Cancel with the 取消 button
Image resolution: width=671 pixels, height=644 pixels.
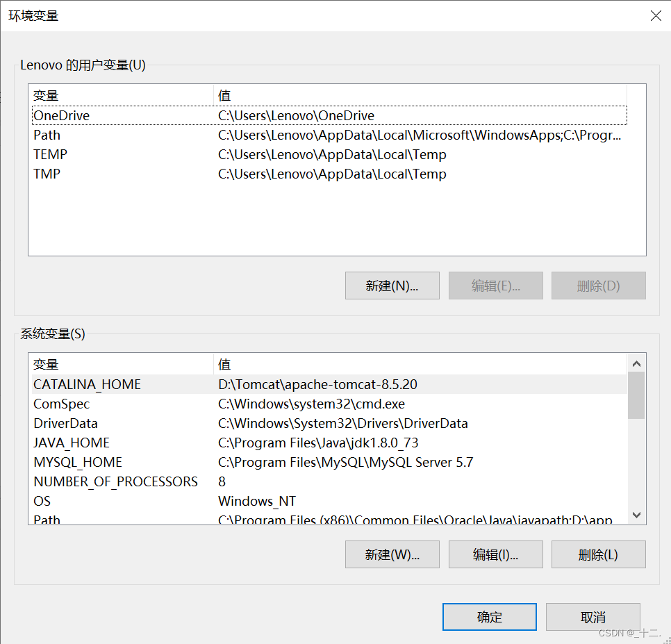pos(593,617)
